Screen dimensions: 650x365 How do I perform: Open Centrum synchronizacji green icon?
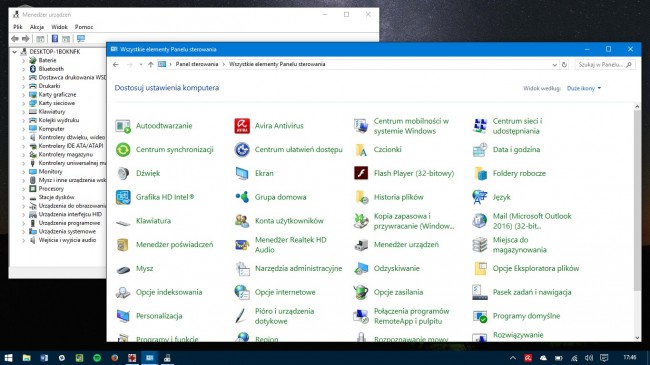pyautogui.click(x=123, y=150)
